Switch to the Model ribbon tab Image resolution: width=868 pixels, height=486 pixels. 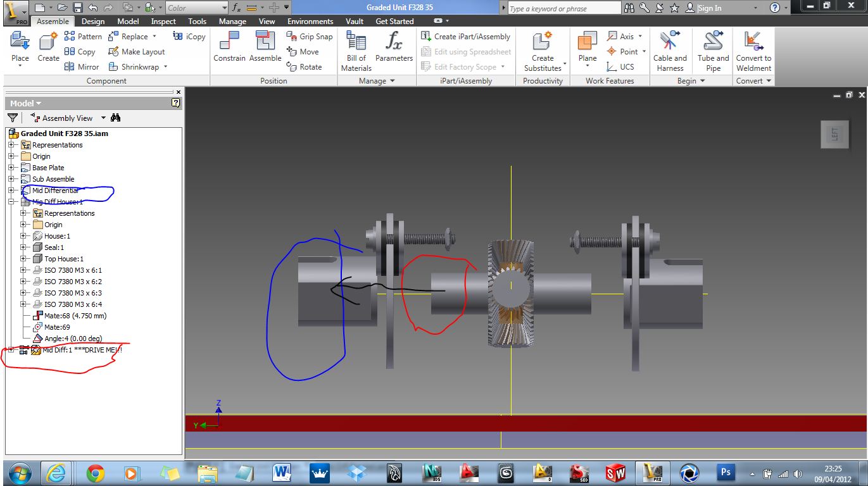[128, 22]
